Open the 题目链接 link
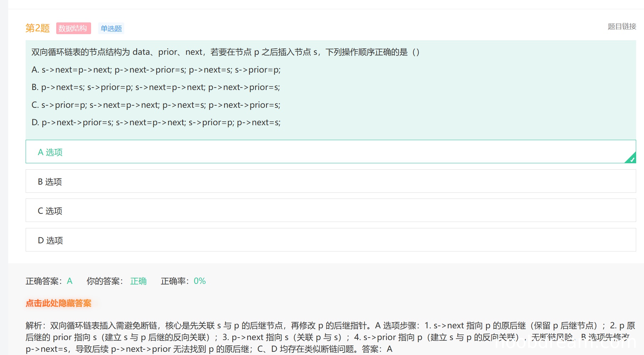The height and width of the screenshot is (355, 644). [622, 27]
